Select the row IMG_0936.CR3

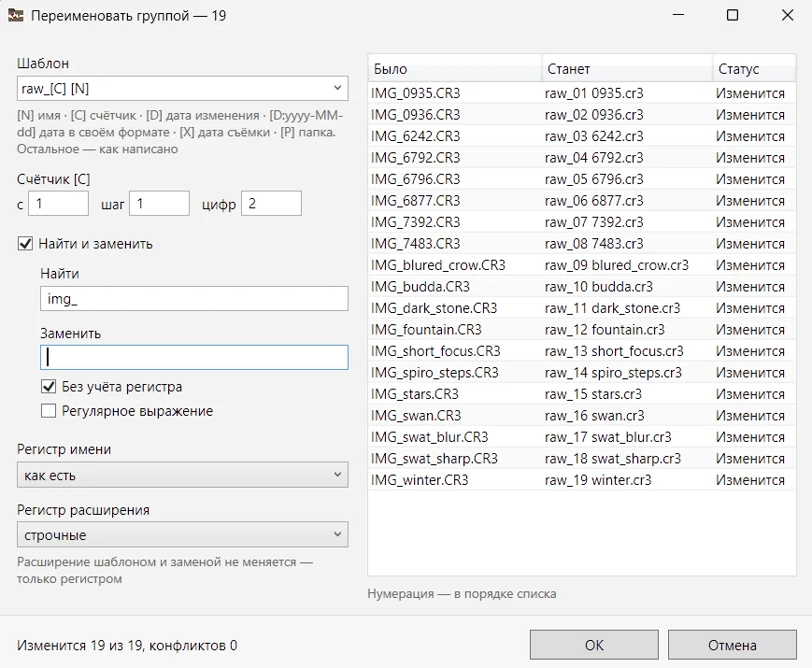(x=582, y=114)
